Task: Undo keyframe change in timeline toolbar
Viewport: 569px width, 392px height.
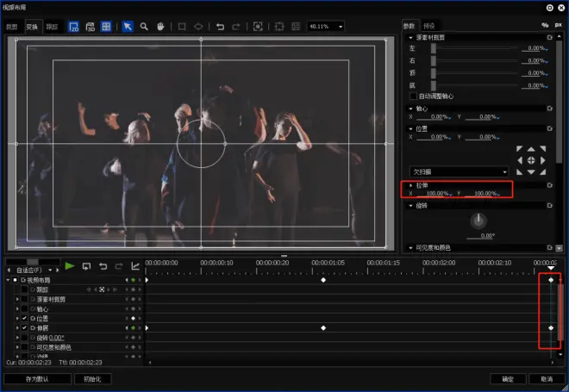Action: 103,266
